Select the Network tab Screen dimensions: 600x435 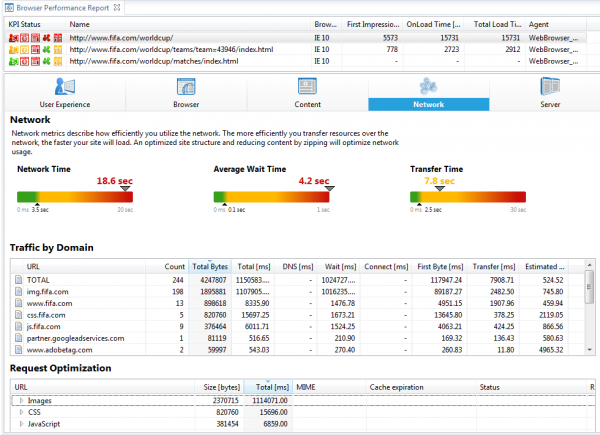point(429,93)
